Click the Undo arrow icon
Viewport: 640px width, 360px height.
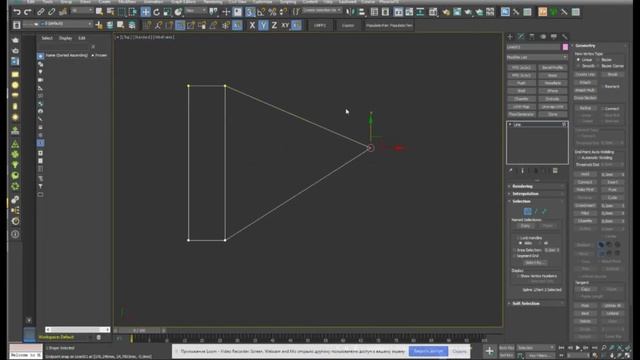pyautogui.click(x=17, y=12)
